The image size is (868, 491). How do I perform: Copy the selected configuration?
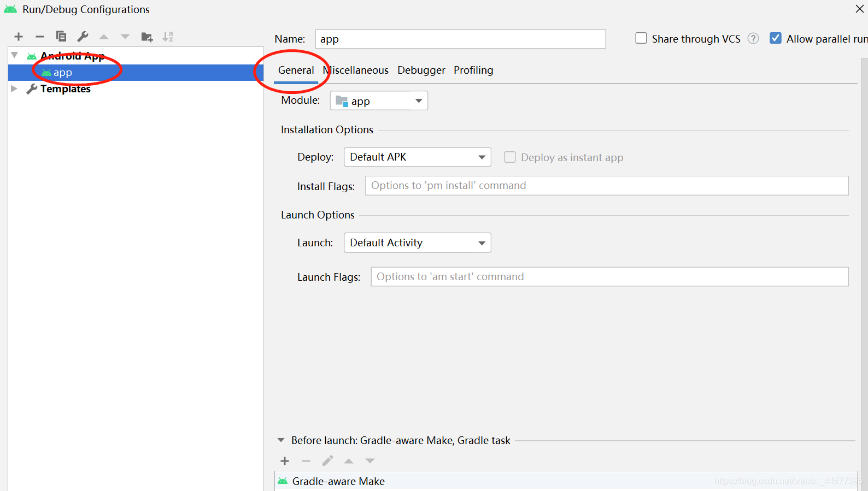tap(61, 37)
